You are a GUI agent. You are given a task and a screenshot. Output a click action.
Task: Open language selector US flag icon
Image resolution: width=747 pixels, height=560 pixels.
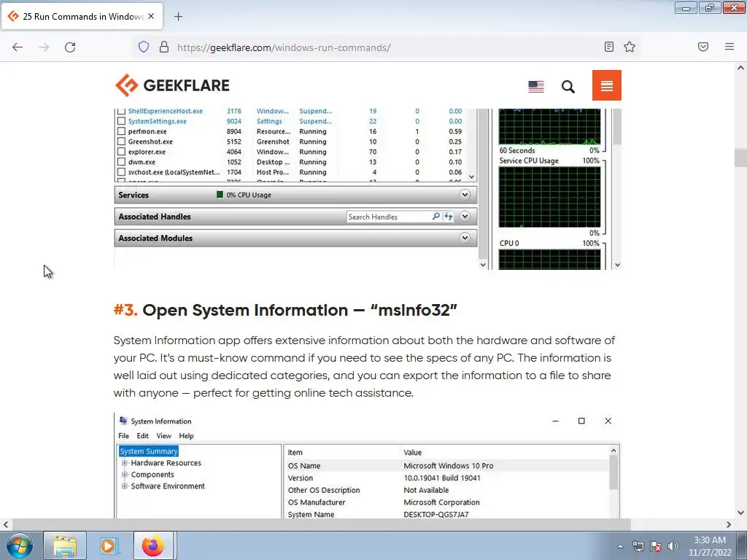536,86
